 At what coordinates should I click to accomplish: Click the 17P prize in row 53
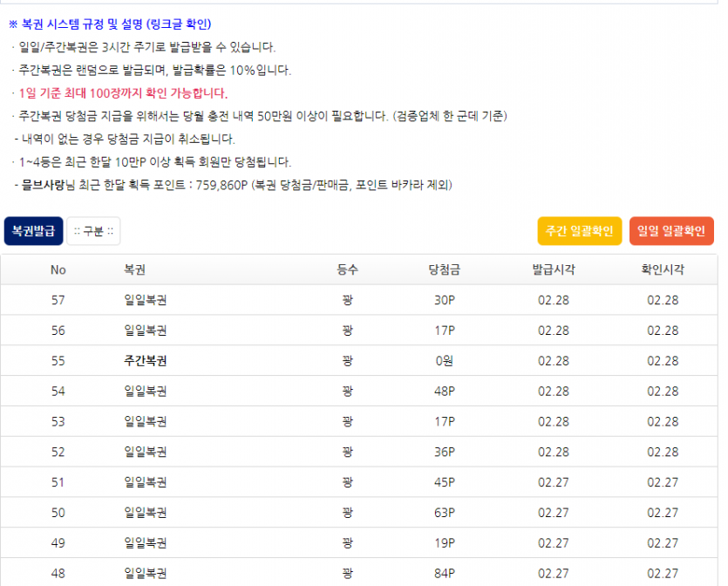pos(445,421)
